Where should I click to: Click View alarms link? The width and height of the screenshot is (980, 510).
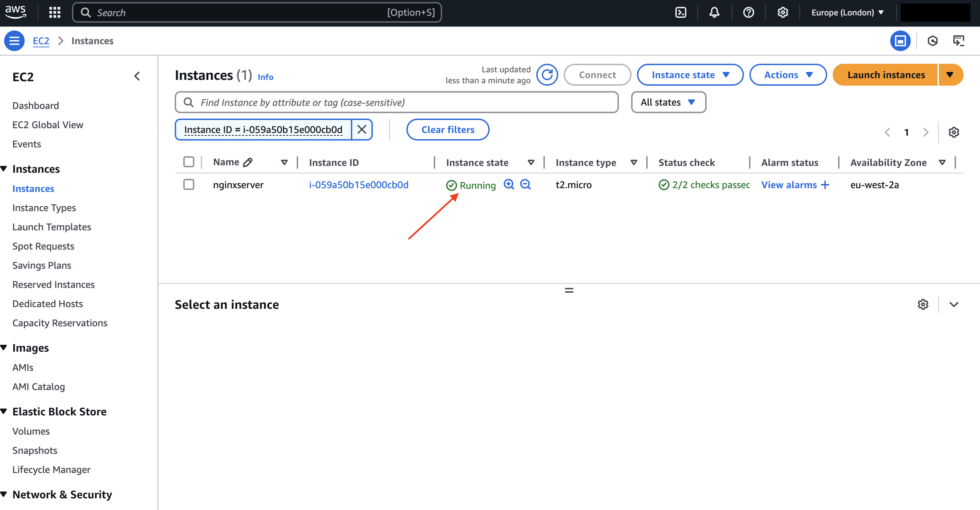(x=789, y=185)
